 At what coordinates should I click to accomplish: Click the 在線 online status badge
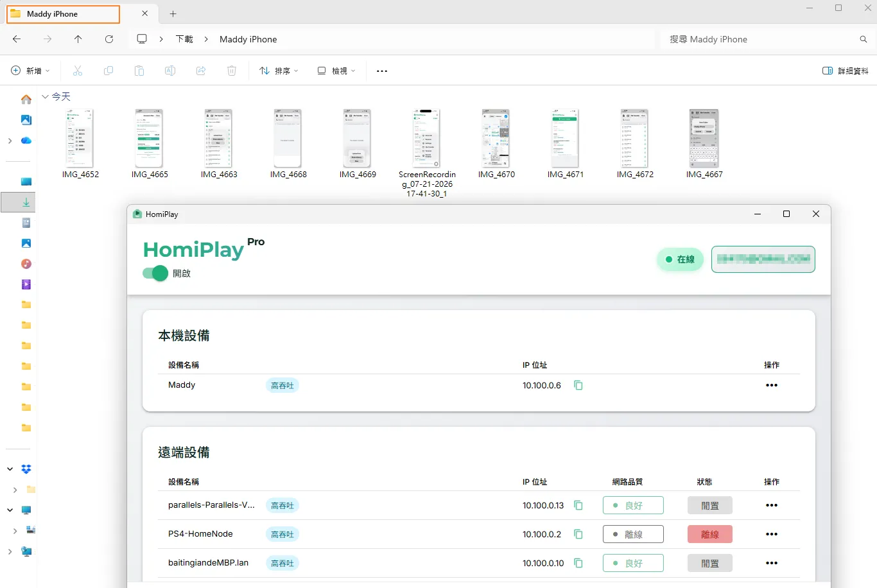pos(681,259)
